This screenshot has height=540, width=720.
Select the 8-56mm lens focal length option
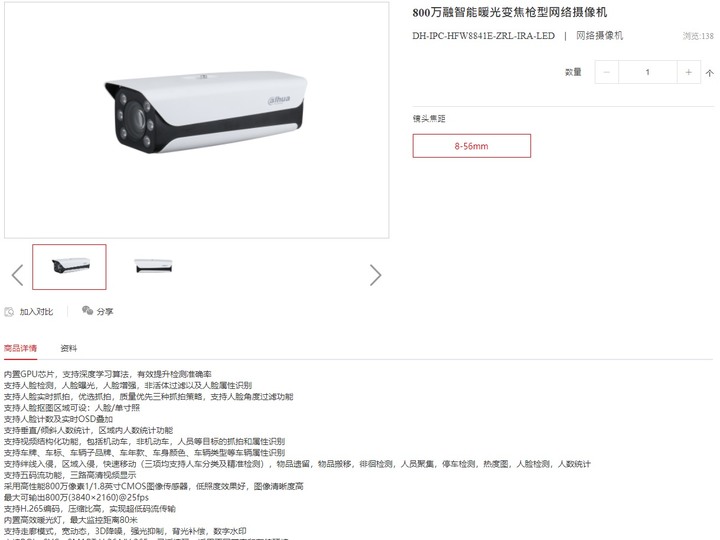coord(472,146)
